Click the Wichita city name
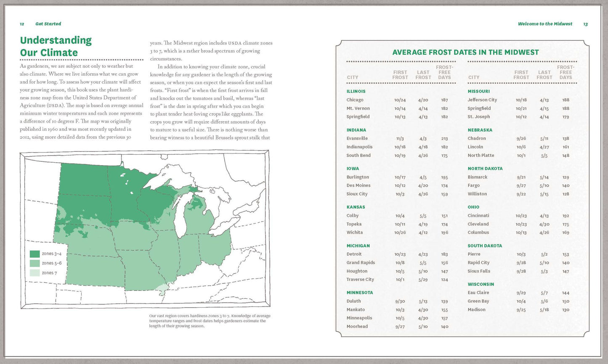 click(x=354, y=232)
